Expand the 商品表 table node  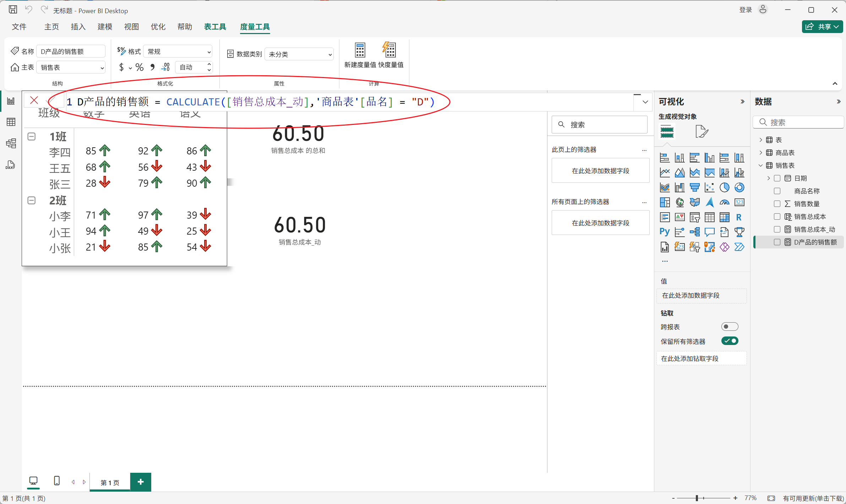761,153
